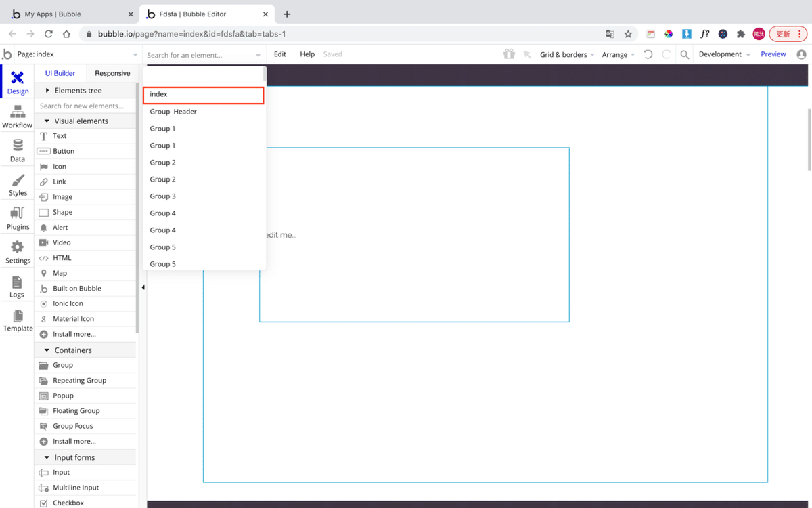Select the Checkbox input form element
The image size is (812, 508).
pyautogui.click(x=85, y=503)
